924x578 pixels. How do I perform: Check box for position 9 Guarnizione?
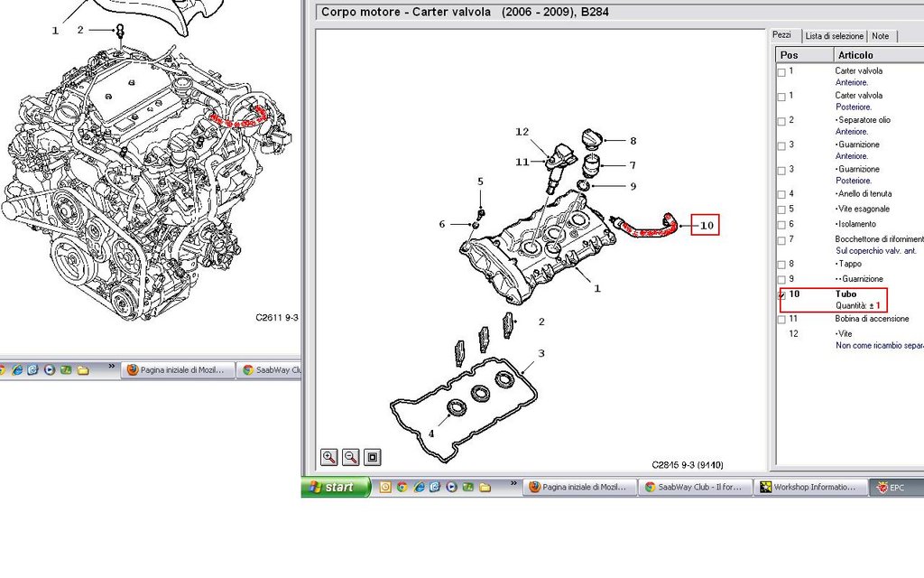781,280
